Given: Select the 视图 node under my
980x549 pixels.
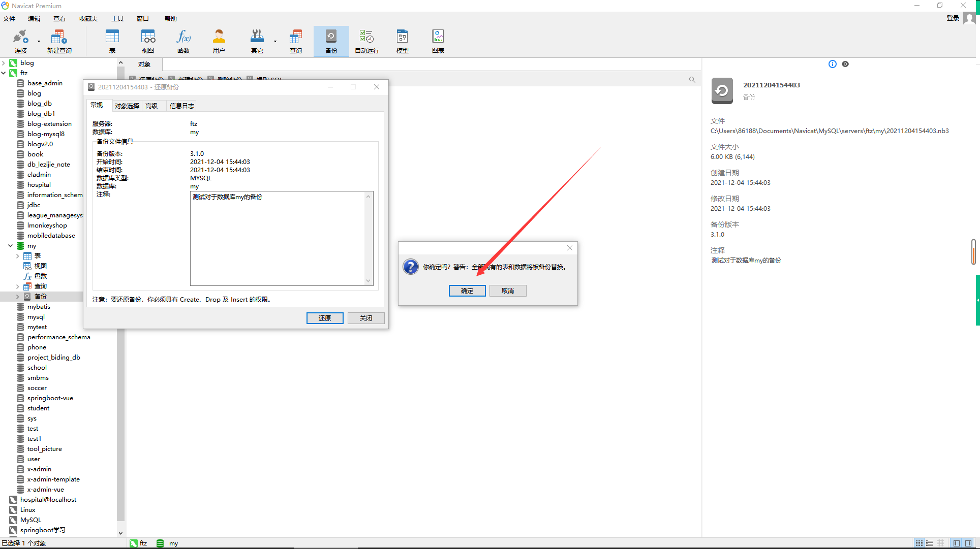Looking at the screenshot, I should pos(41,266).
